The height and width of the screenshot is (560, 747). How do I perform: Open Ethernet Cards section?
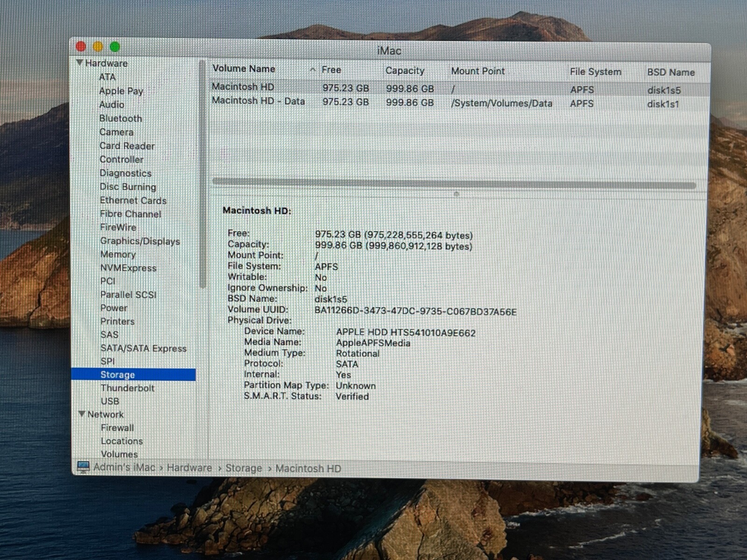[133, 201]
